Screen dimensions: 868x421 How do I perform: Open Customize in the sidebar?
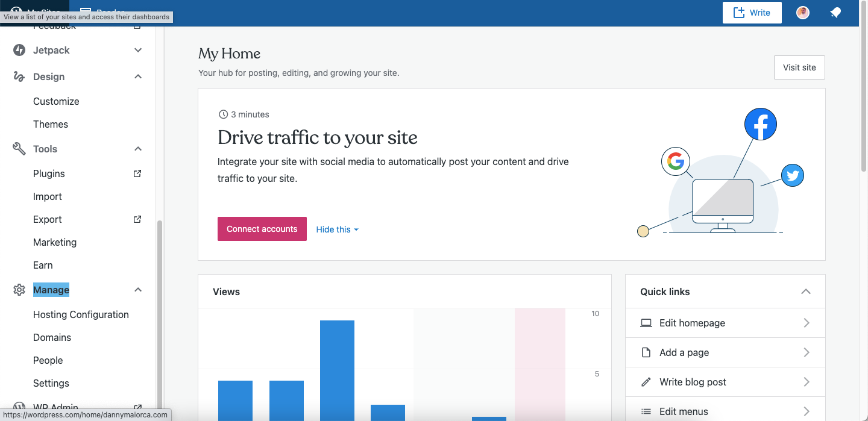tap(56, 101)
